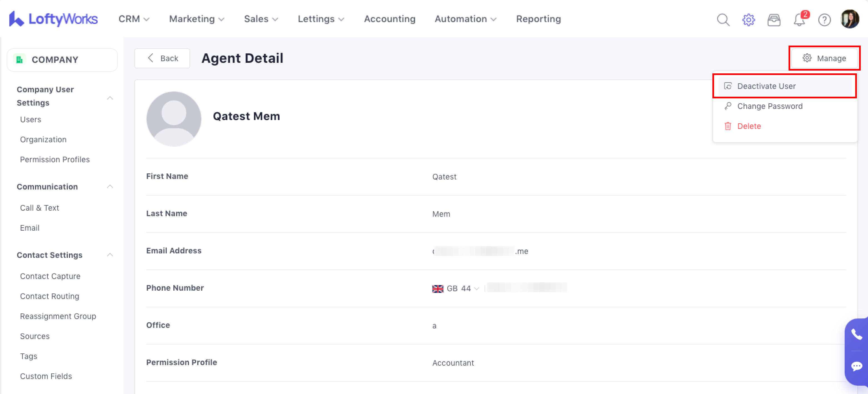This screenshot has width=868, height=394.
Task: Collapse the Contact Settings section
Action: pyautogui.click(x=110, y=255)
